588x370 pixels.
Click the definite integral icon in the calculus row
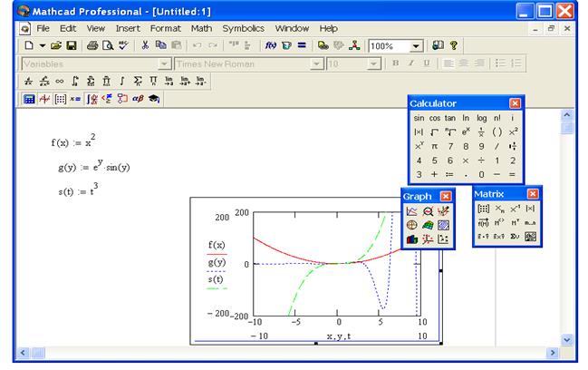tap(75, 81)
